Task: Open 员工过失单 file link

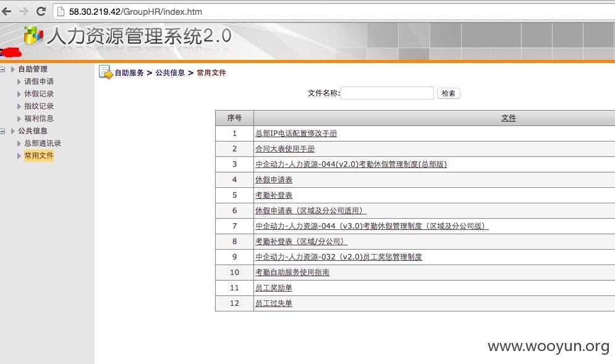Action: click(274, 303)
